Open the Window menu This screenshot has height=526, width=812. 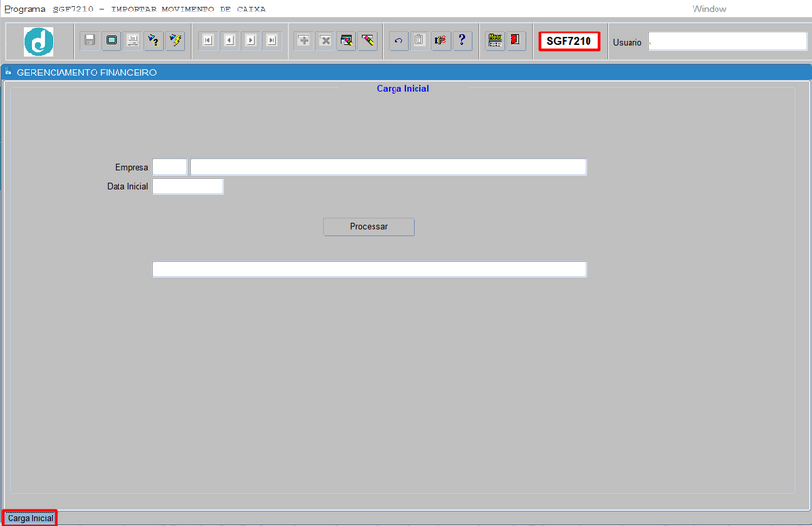pyautogui.click(x=709, y=9)
